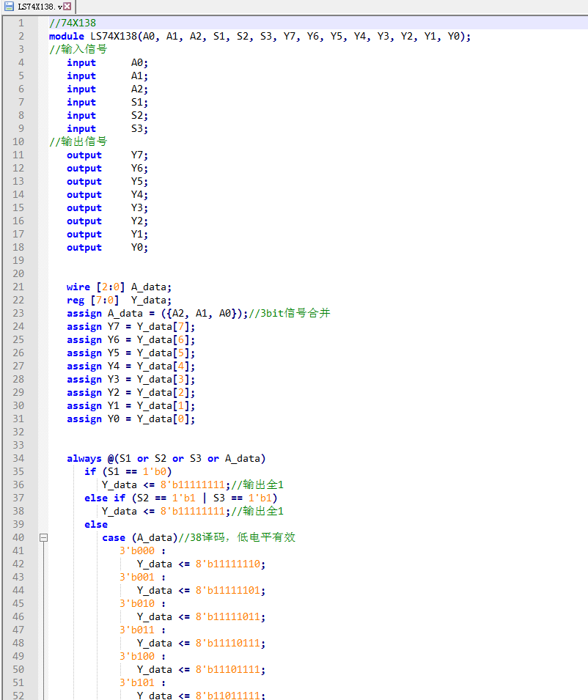
Task: Click the 'input' keyword for A0
Action: pos(81,62)
